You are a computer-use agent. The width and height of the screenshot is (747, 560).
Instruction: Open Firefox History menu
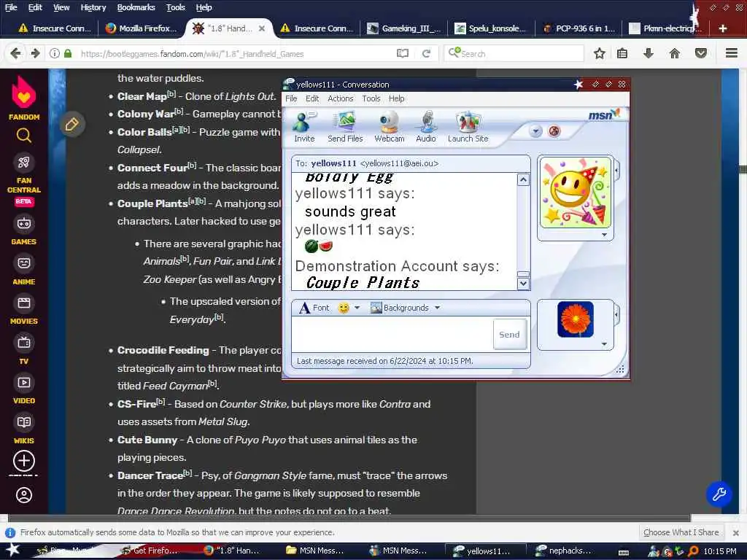point(93,7)
